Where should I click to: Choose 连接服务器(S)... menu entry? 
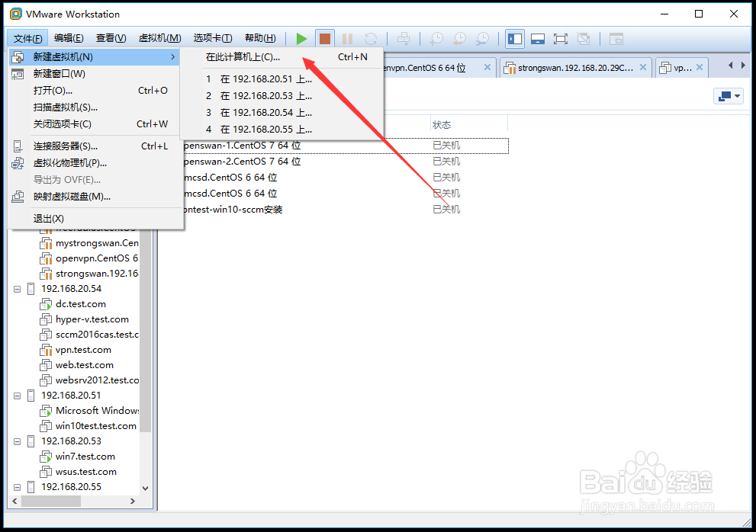click(95, 146)
